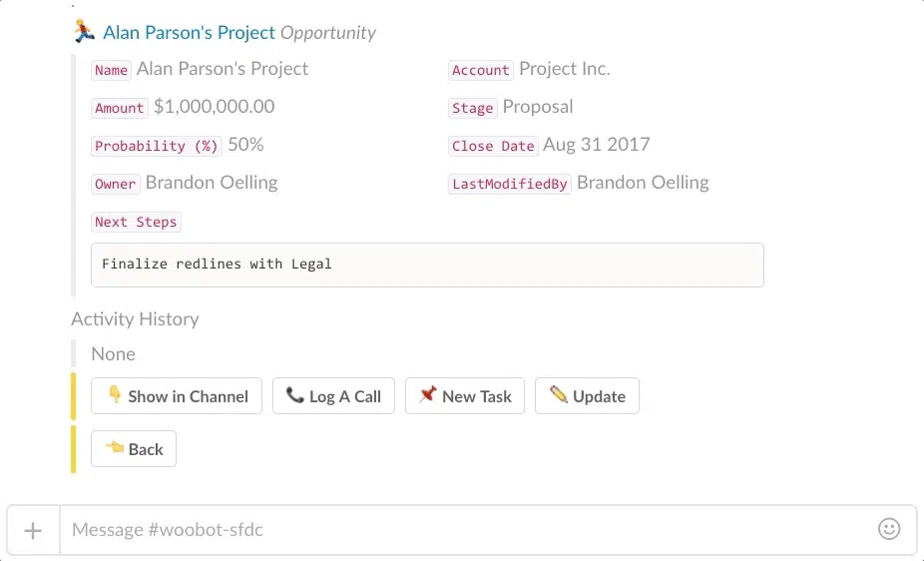Open the emoji picker smiley icon
The image size is (924, 561).
(889, 529)
